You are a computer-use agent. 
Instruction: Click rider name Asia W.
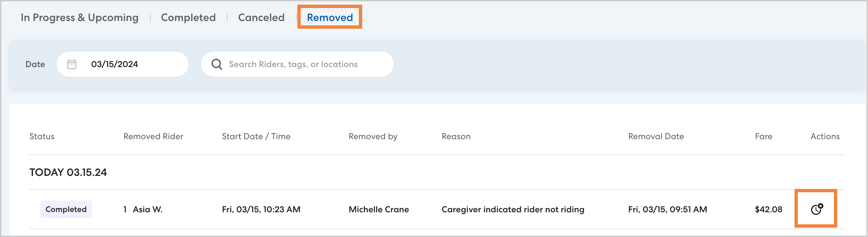pos(148,209)
